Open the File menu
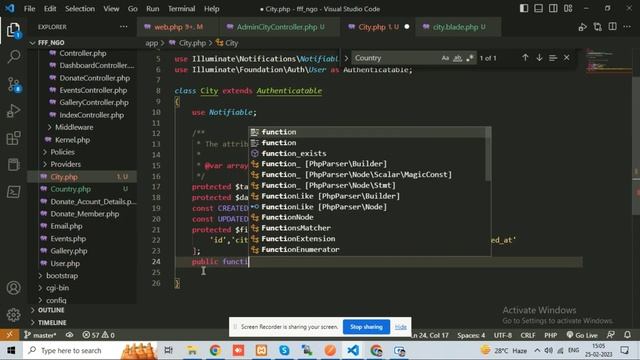Image resolution: width=640 pixels, height=360 pixels. click(29, 9)
